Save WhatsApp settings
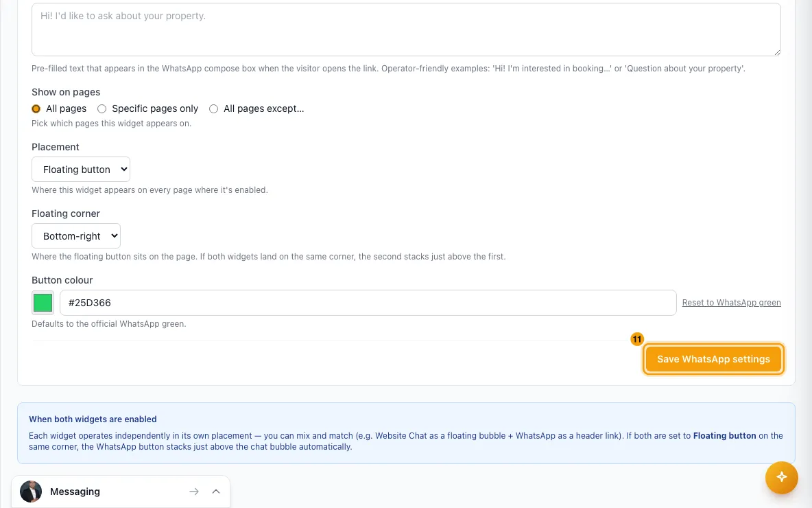The width and height of the screenshot is (812, 508). point(713,359)
